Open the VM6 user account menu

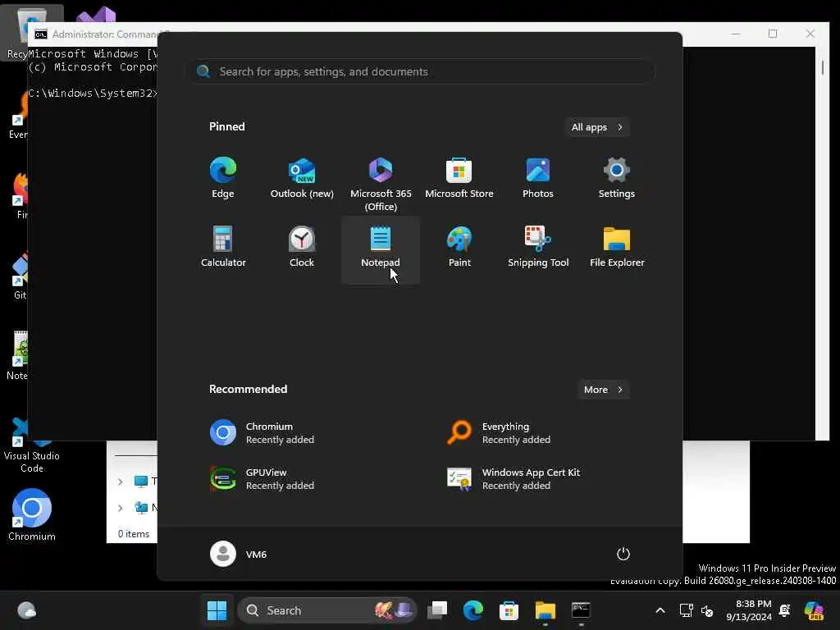[239, 554]
